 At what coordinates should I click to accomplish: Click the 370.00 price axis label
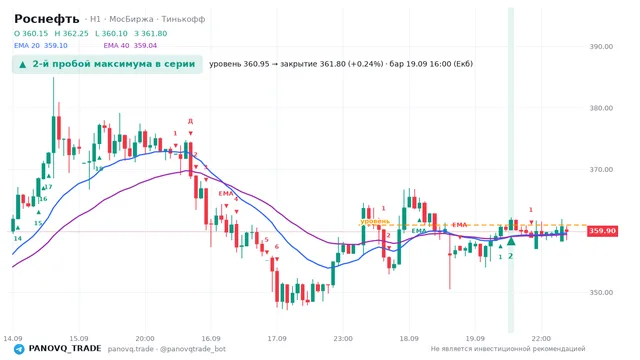[x=601, y=169]
